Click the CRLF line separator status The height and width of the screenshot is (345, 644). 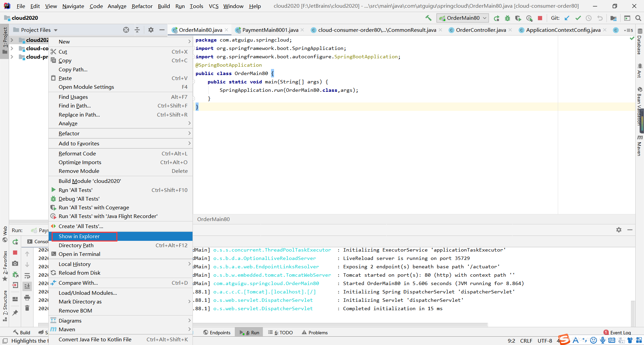(x=526, y=341)
